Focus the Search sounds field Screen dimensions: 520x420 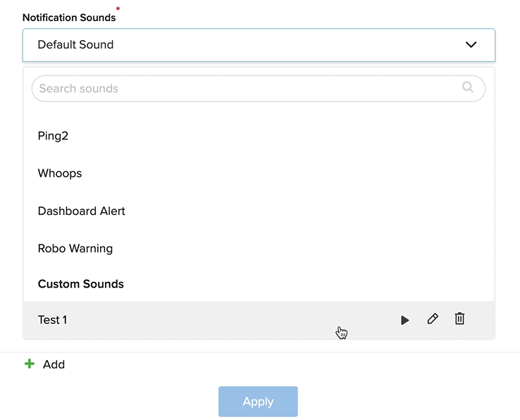click(x=259, y=89)
